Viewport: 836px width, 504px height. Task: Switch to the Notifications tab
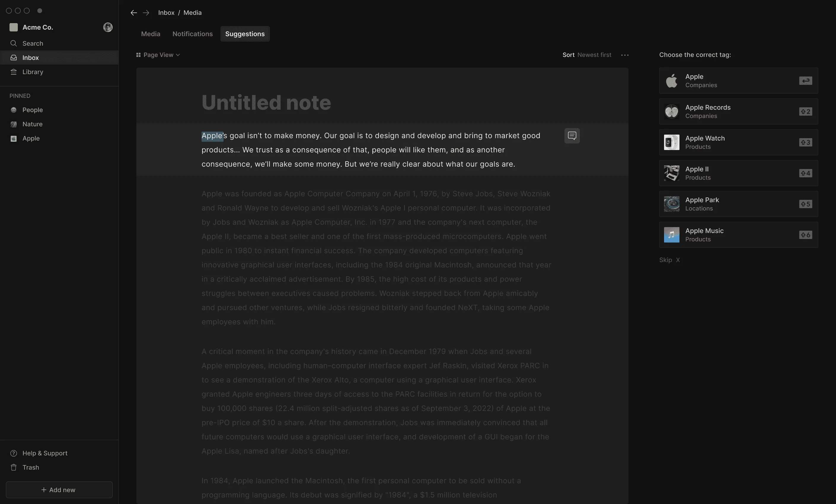pos(192,34)
